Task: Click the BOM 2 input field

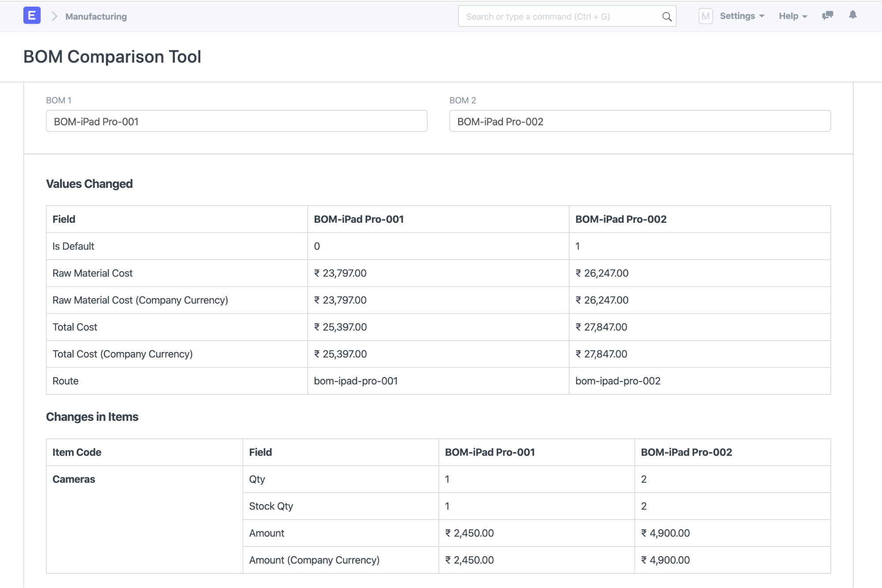Action: tap(640, 121)
